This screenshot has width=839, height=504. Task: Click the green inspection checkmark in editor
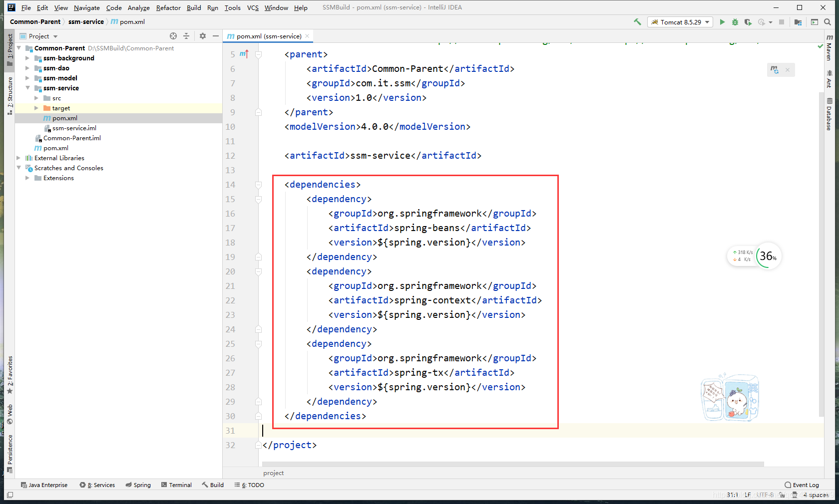point(820,46)
